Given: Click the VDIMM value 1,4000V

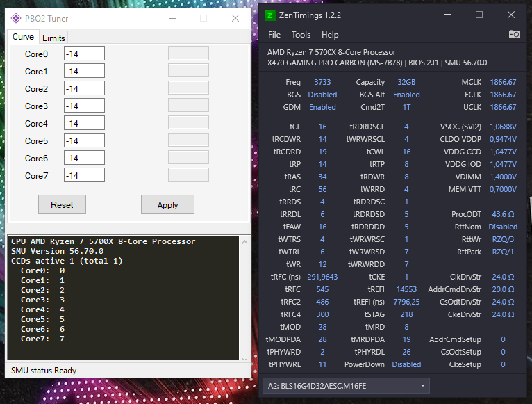Looking at the screenshot, I should (503, 177).
